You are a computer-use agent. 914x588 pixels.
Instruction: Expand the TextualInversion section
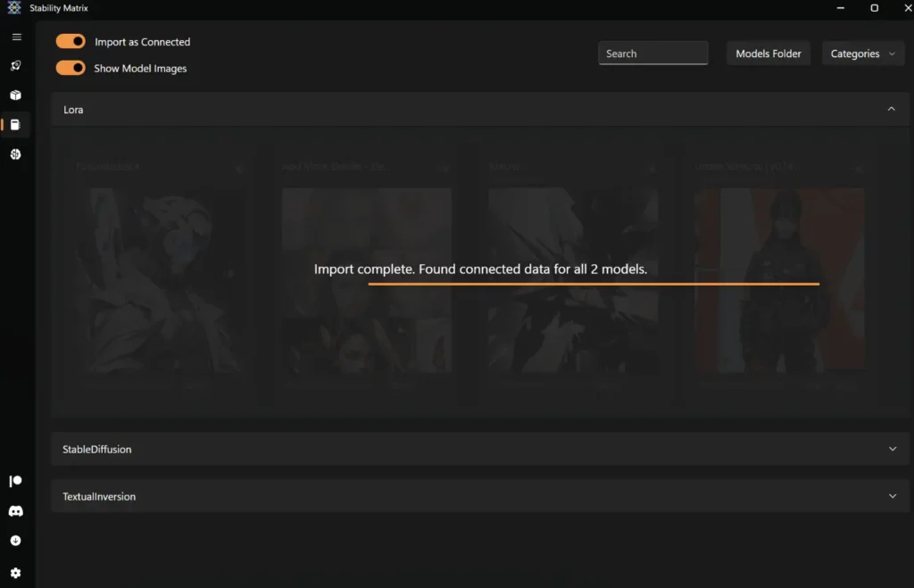pos(893,496)
